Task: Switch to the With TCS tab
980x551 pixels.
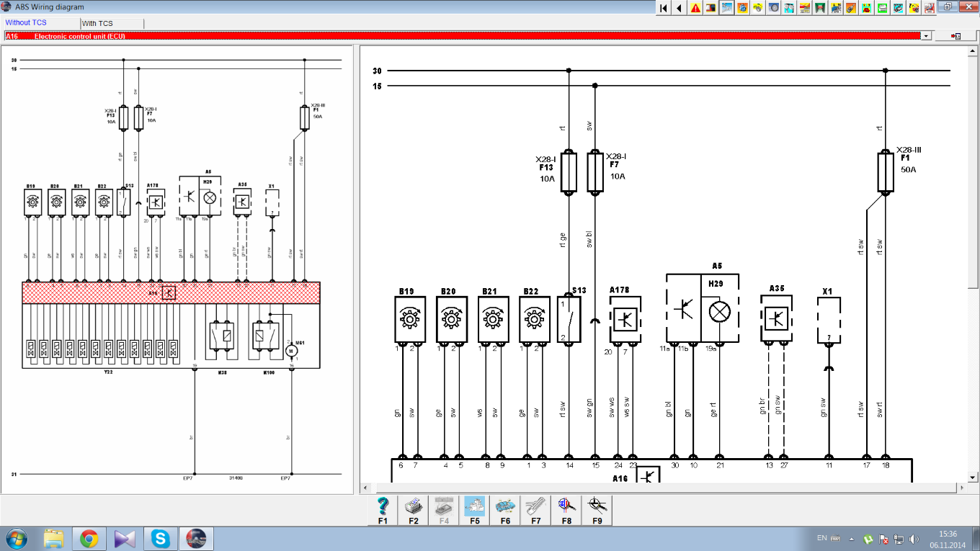Action: [x=97, y=23]
